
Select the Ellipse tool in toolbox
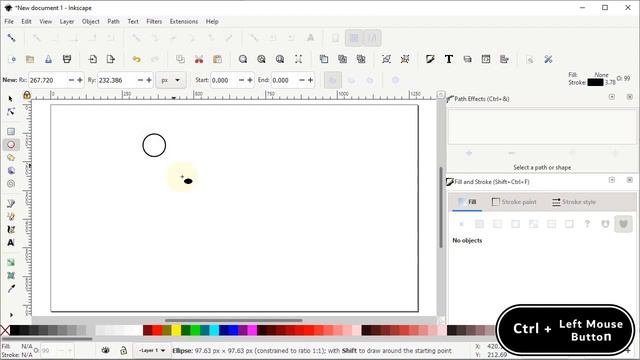(x=11, y=144)
